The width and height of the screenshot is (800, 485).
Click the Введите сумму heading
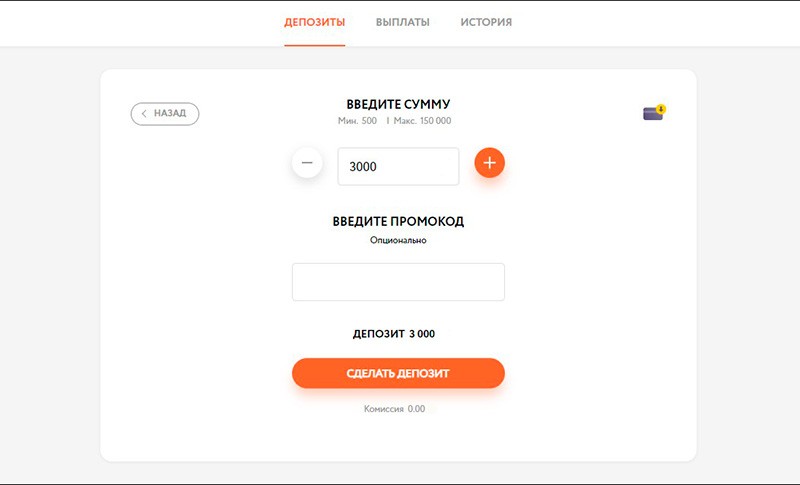coord(398,104)
